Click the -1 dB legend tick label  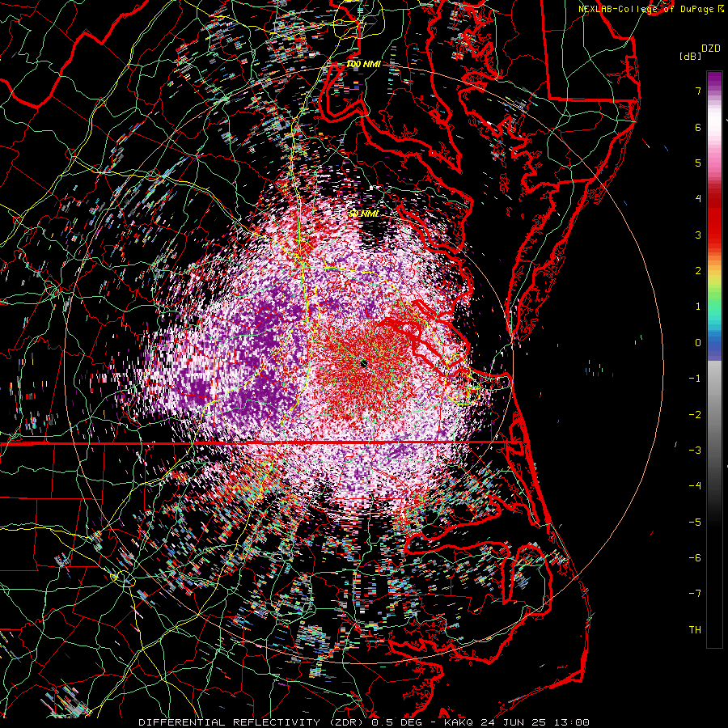pos(695,379)
